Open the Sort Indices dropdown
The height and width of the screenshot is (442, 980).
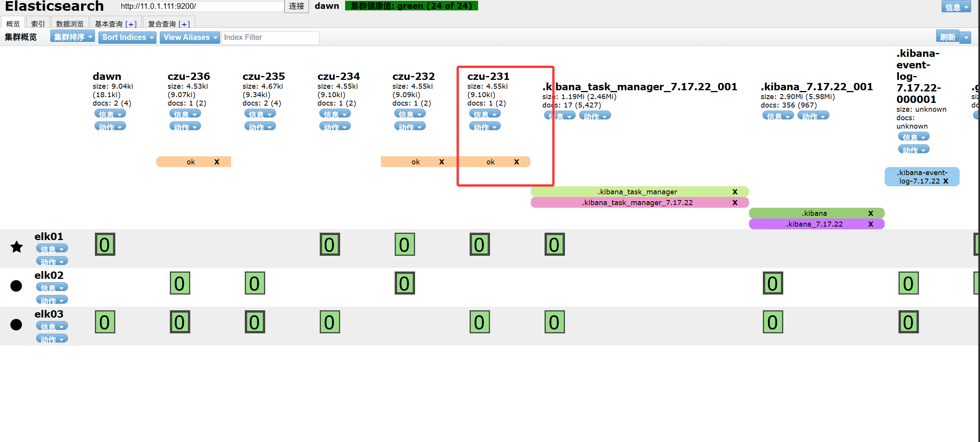(x=127, y=37)
